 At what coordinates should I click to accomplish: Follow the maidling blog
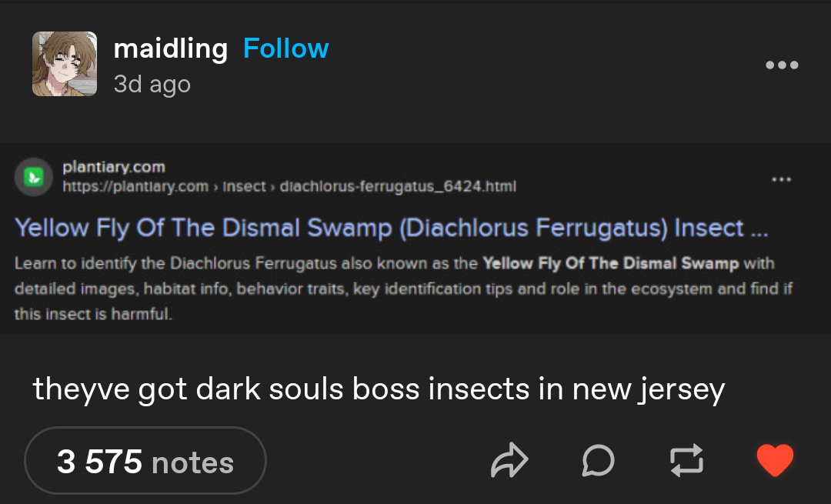tap(286, 48)
